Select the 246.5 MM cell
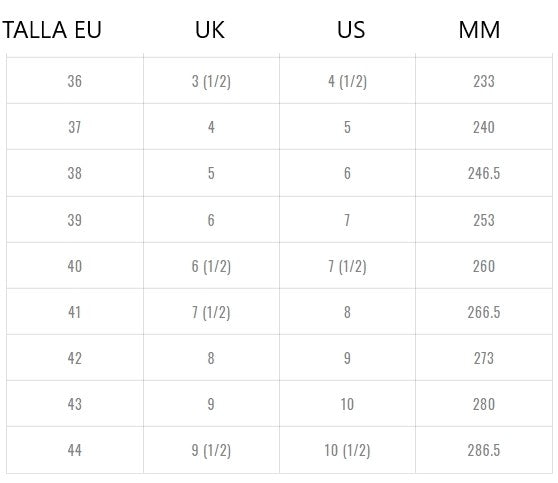This screenshot has width=558, height=483. (x=484, y=173)
